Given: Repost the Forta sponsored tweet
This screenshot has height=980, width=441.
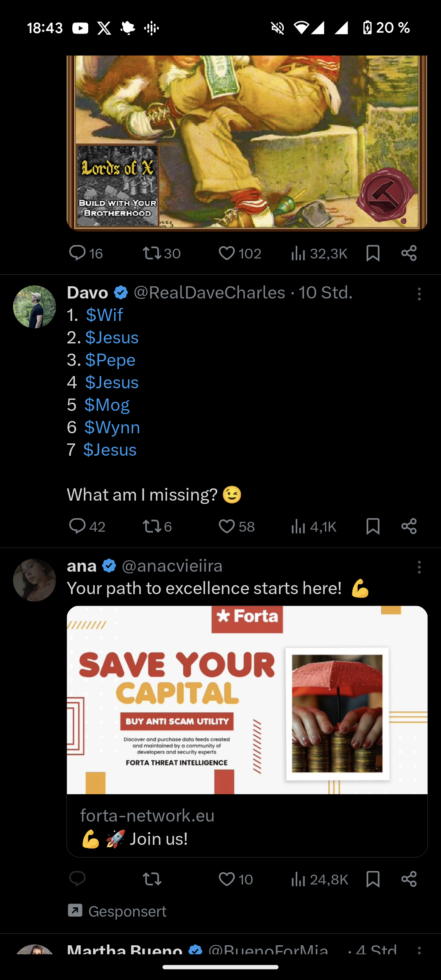Looking at the screenshot, I should [x=152, y=879].
